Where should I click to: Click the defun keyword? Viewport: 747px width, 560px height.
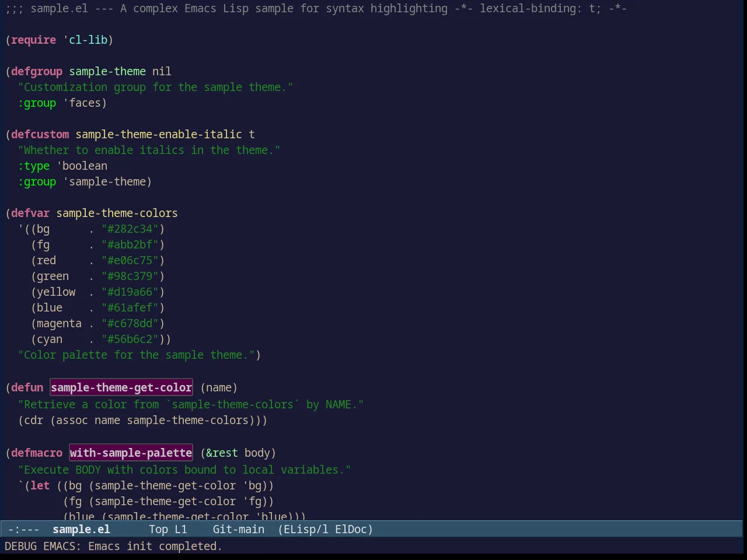27,387
